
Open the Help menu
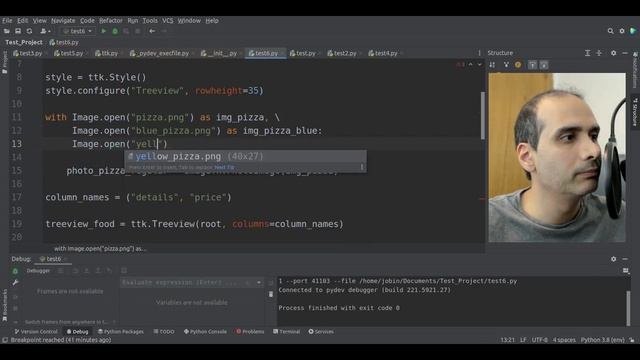[x=212, y=20]
